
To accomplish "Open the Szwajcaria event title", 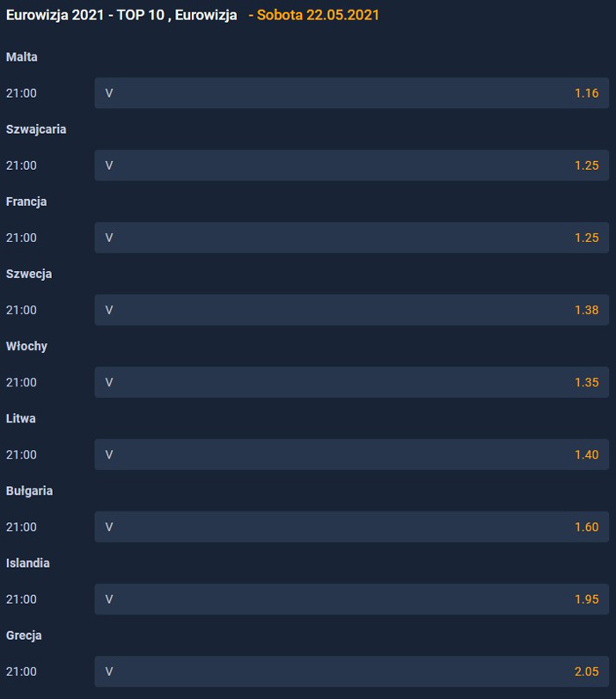I will tap(36, 129).
